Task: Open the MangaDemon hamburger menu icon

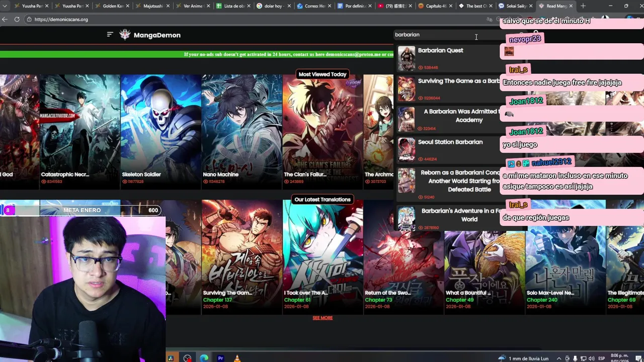Action: (110, 35)
